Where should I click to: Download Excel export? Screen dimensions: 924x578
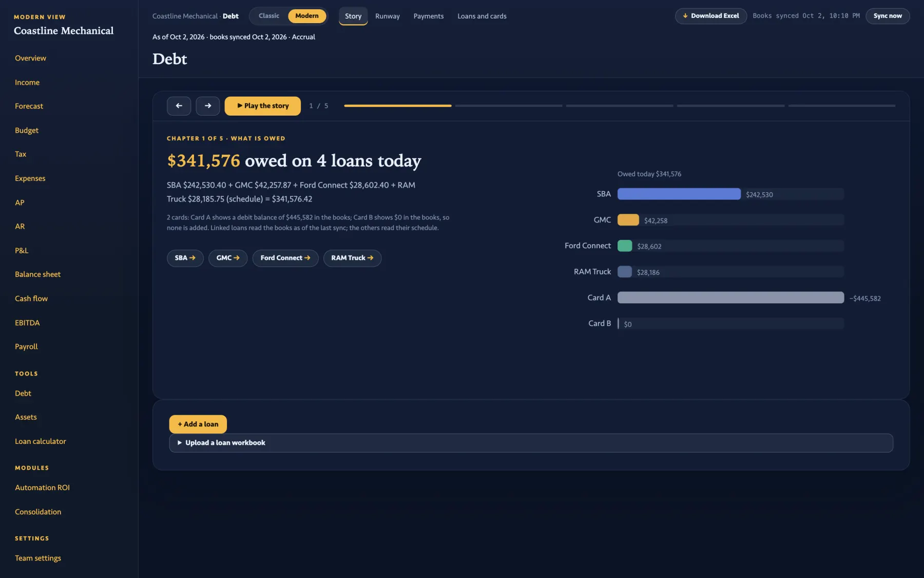[711, 16]
